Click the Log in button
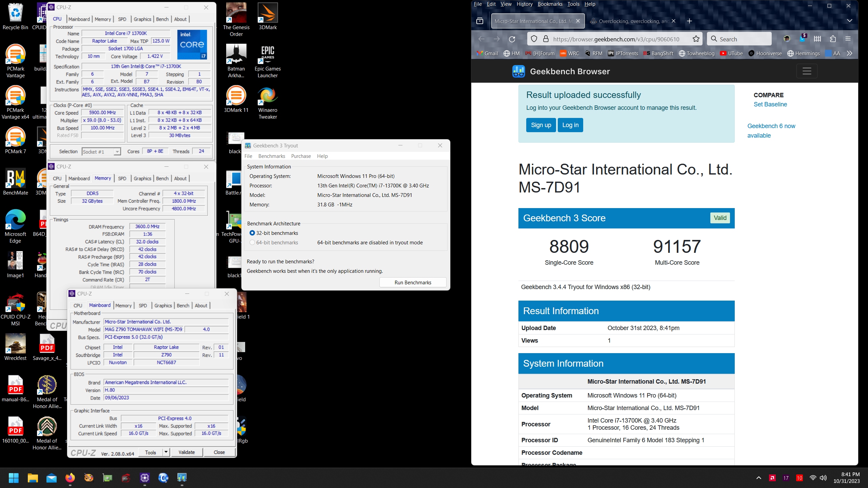Screen dimensions: 868x488 570,125
